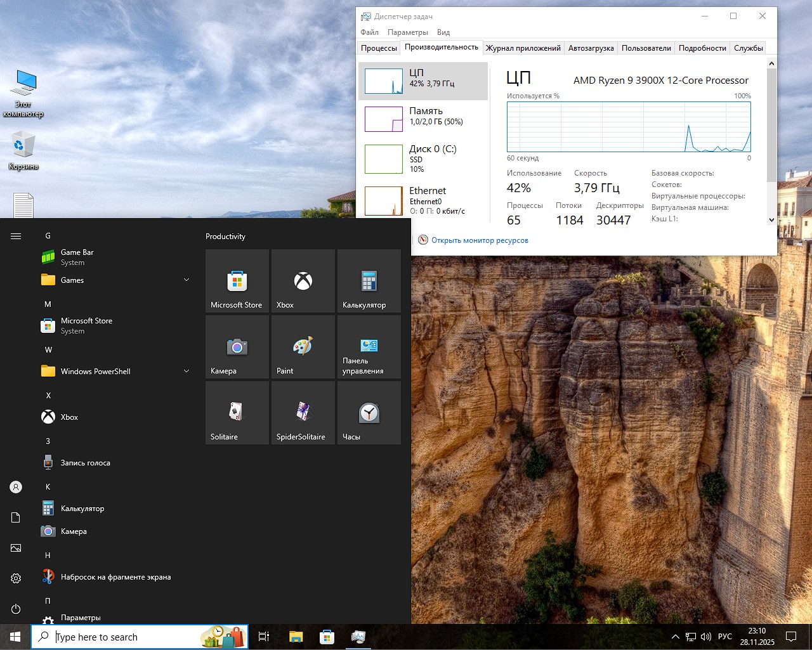
Task: Open Панель управления tile
Action: click(x=369, y=346)
